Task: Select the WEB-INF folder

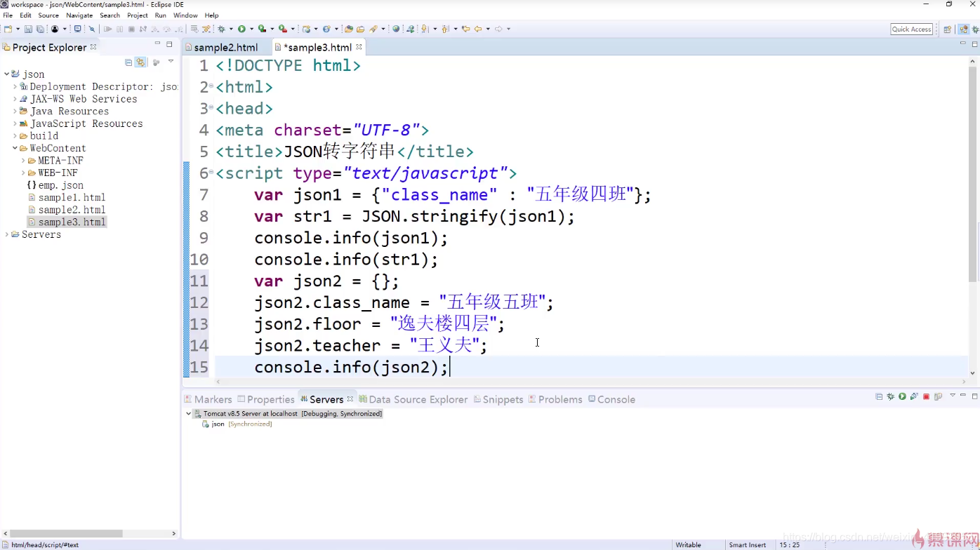Action: pos(53,173)
